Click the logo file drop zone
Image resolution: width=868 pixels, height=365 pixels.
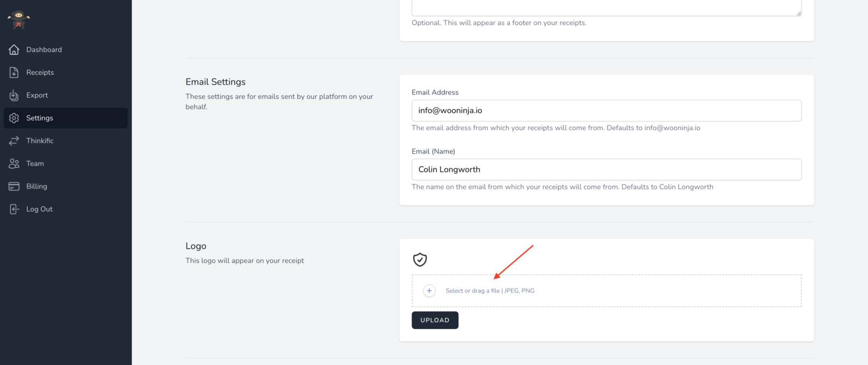click(x=606, y=291)
